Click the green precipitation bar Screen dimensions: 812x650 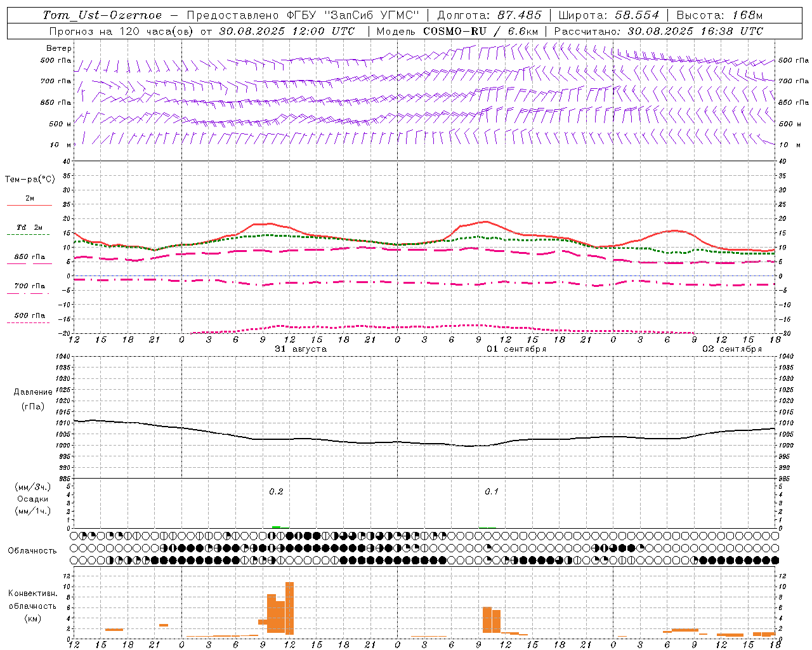tap(277, 527)
